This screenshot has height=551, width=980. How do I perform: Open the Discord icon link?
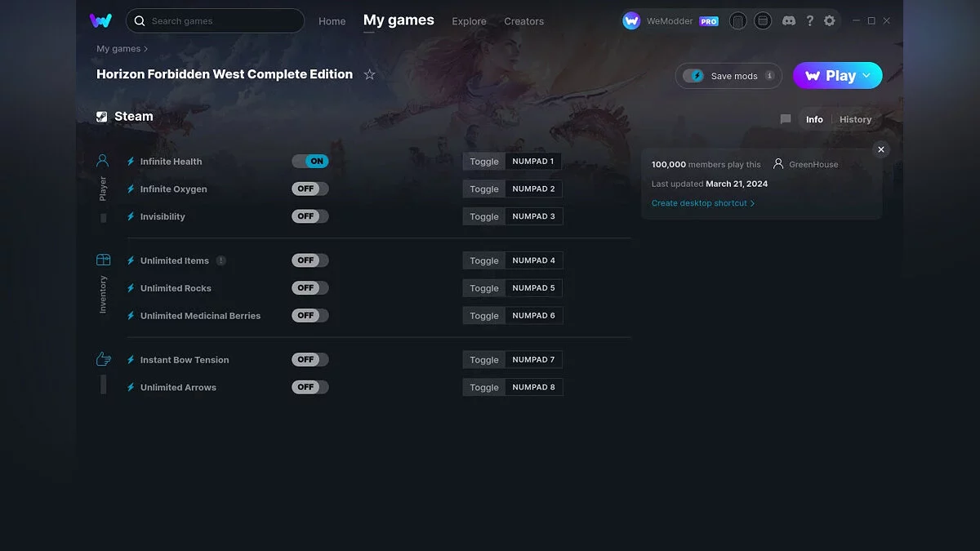coord(788,20)
